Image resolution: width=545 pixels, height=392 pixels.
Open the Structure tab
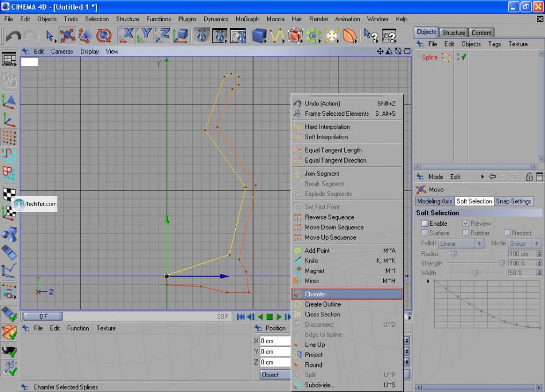pyautogui.click(x=454, y=33)
